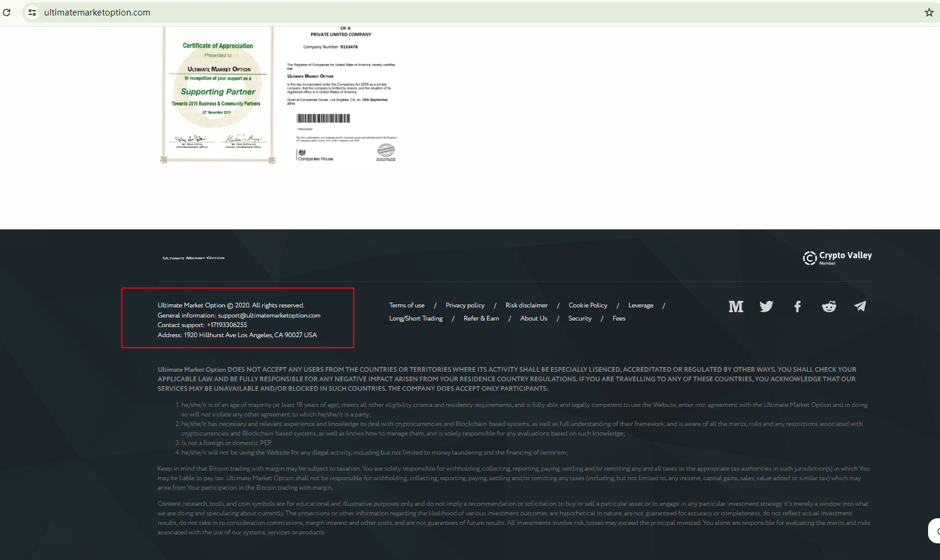Screen dimensions: 940x560
Task: Click the contact support phone number +17193306255
Action: [227, 325]
